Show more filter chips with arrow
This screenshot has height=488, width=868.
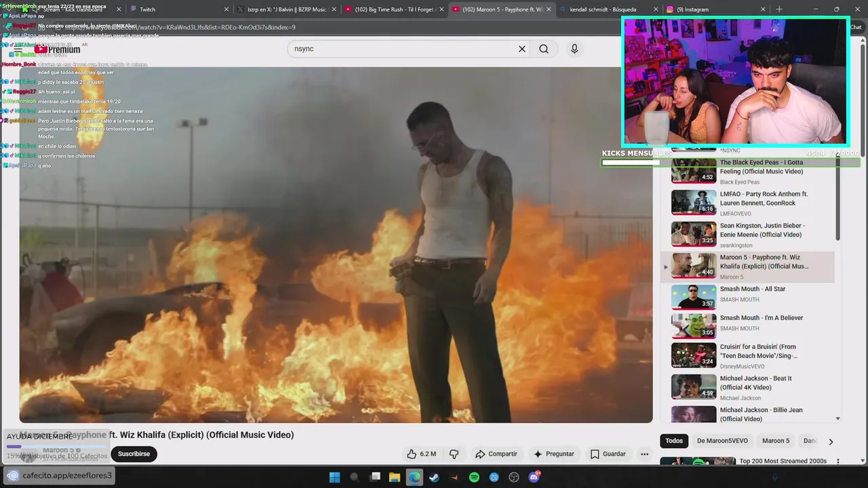point(831,441)
